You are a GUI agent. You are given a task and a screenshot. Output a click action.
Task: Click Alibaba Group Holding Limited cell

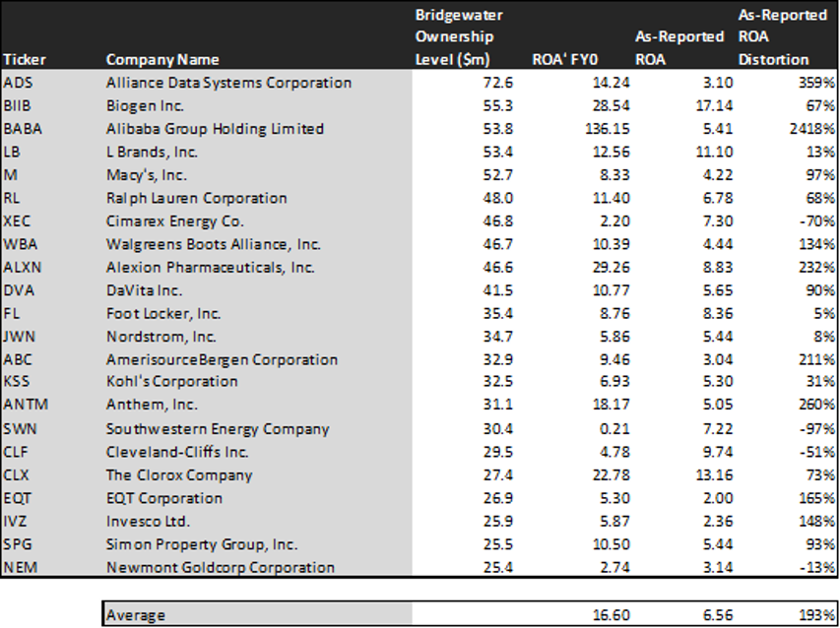click(x=215, y=129)
